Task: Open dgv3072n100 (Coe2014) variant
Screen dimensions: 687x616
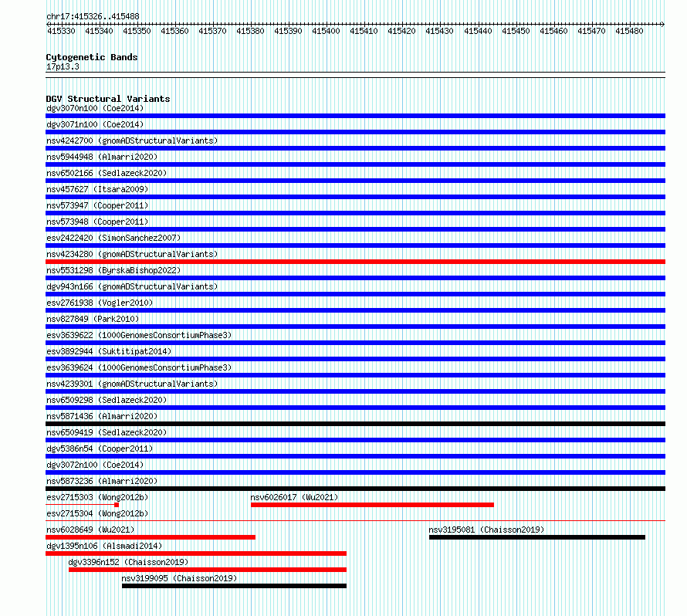Action: (95, 465)
